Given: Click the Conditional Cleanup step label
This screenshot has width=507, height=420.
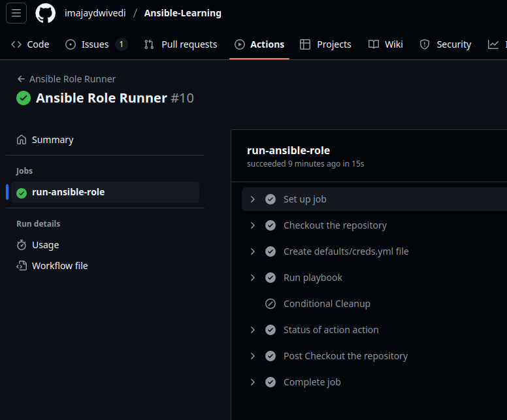Looking at the screenshot, I should pyautogui.click(x=327, y=304).
